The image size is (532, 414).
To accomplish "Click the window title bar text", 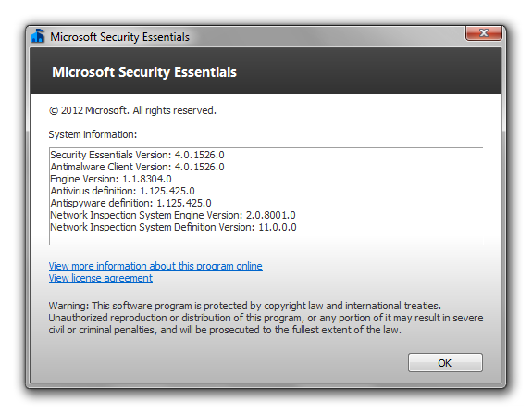I will [x=119, y=37].
